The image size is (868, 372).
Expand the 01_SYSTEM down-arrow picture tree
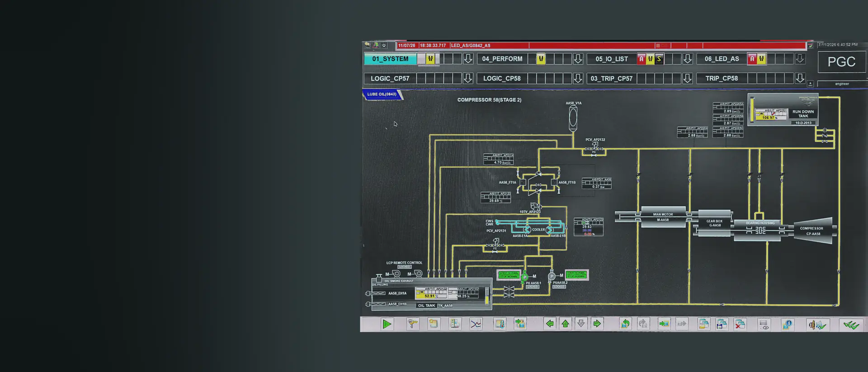[x=468, y=59]
